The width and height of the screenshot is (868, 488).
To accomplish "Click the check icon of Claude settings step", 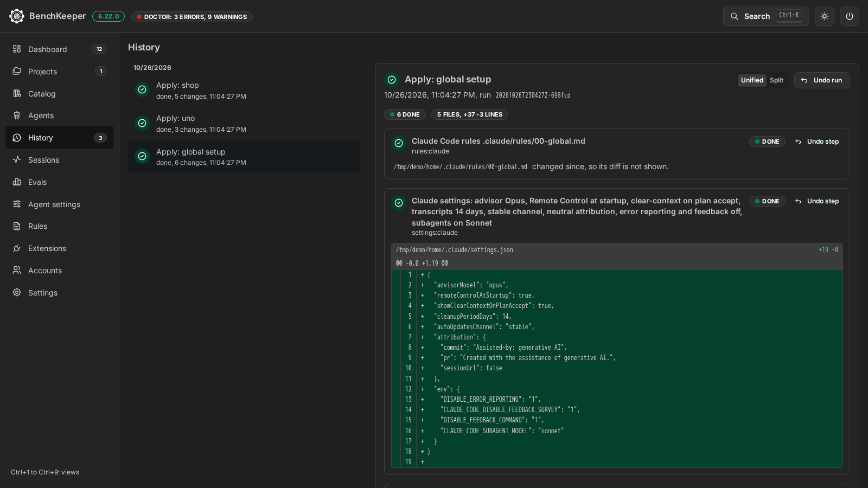I will pos(399,203).
